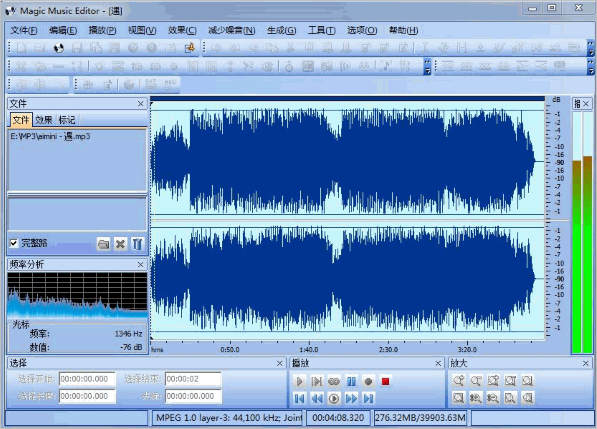597x429 pixels.
Task: Click the trash bin icon in file panel
Action: [137, 244]
